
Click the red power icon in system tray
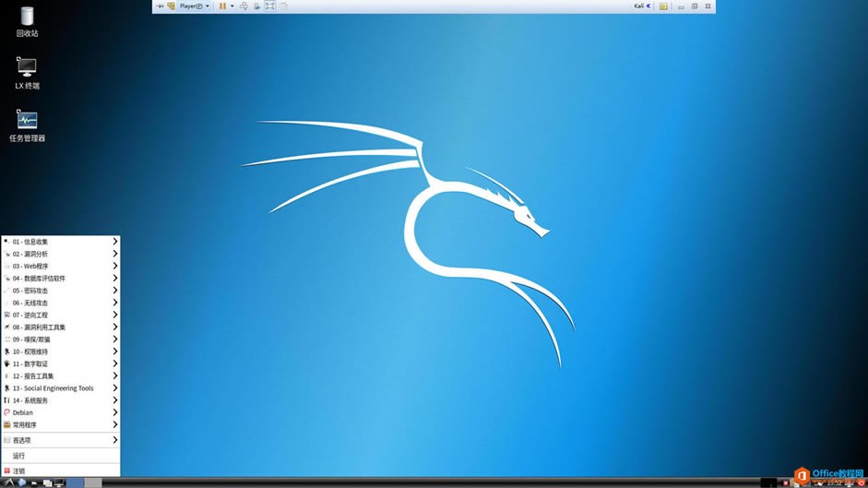(x=861, y=483)
